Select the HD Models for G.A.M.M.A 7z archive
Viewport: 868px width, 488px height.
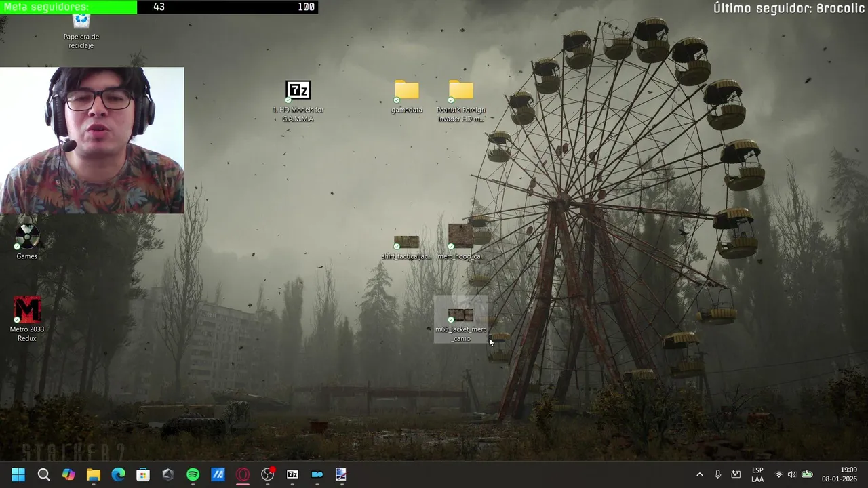298,102
